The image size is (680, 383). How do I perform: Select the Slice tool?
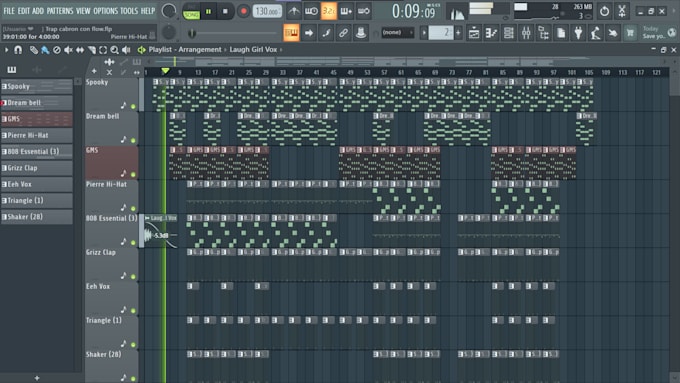click(92, 50)
